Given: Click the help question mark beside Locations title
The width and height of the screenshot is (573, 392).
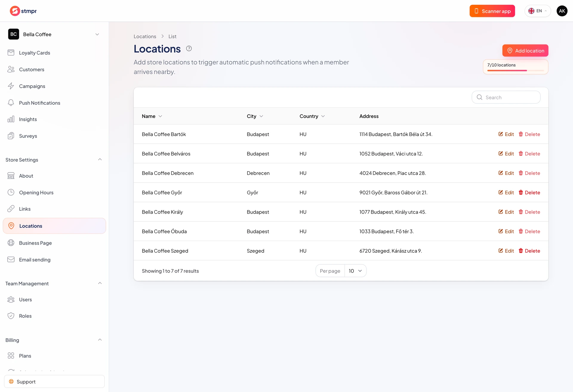Looking at the screenshot, I should [x=189, y=48].
